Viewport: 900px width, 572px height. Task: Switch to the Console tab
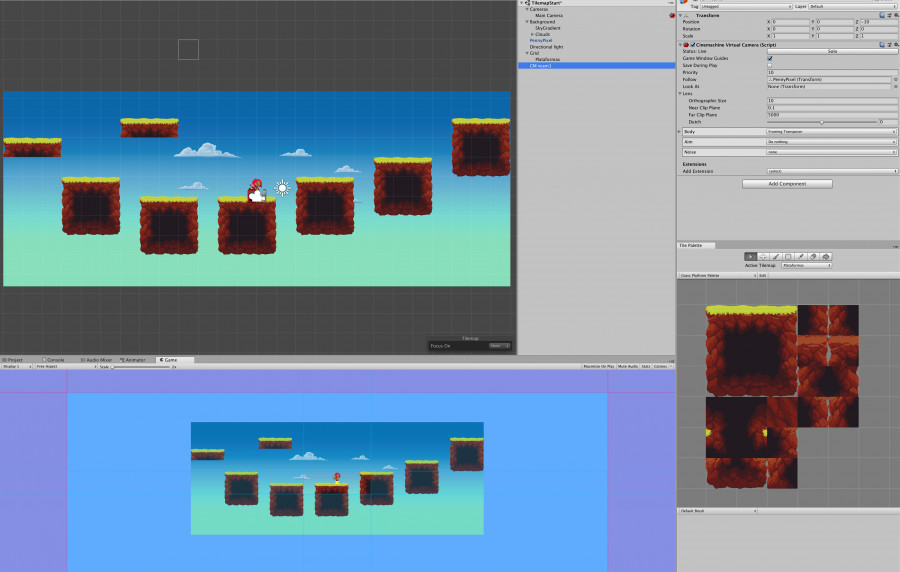pos(53,360)
